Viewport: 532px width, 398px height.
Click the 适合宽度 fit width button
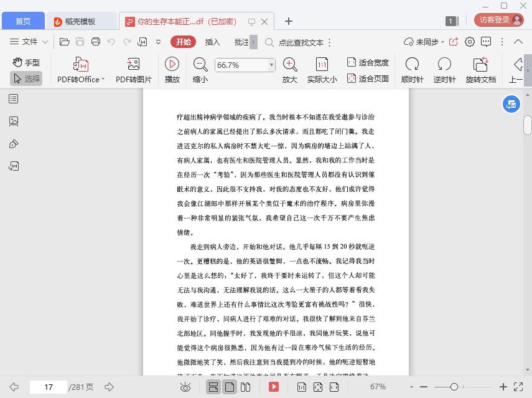pos(368,62)
